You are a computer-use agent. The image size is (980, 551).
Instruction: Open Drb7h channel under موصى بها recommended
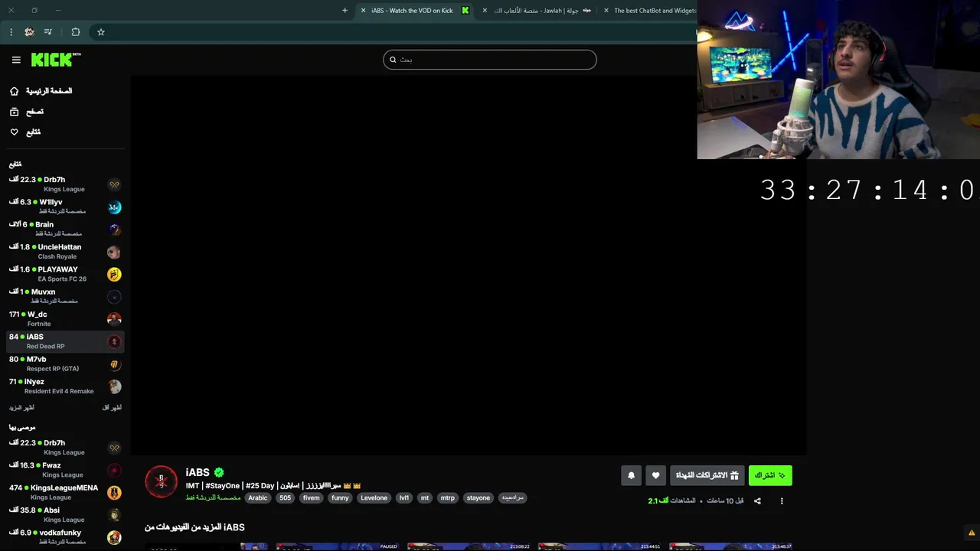point(65,448)
